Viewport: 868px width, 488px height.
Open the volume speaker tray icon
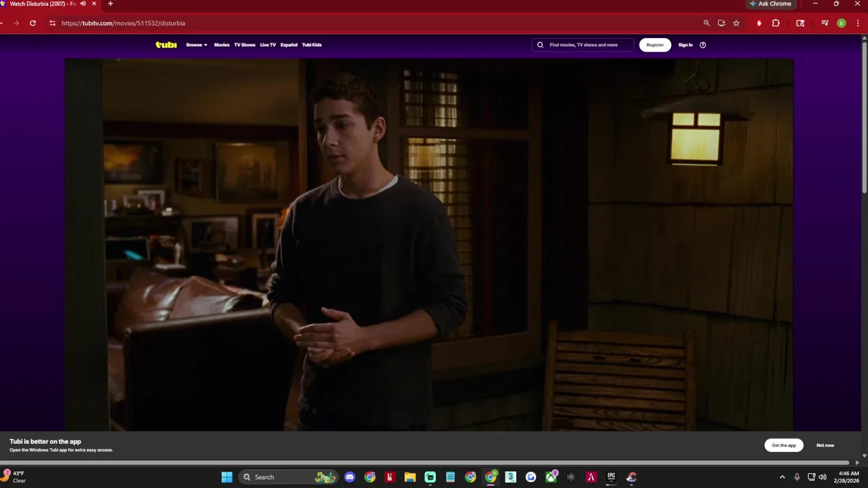coord(823,477)
